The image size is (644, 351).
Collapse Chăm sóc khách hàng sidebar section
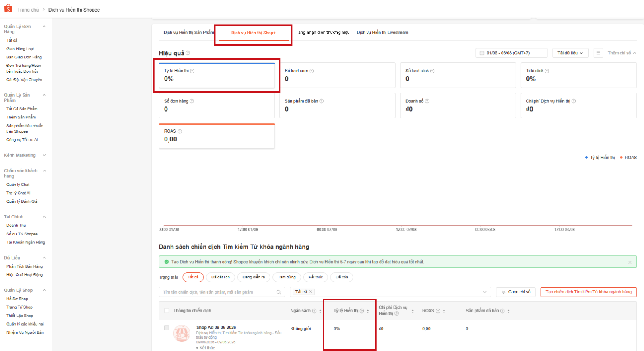point(44,171)
